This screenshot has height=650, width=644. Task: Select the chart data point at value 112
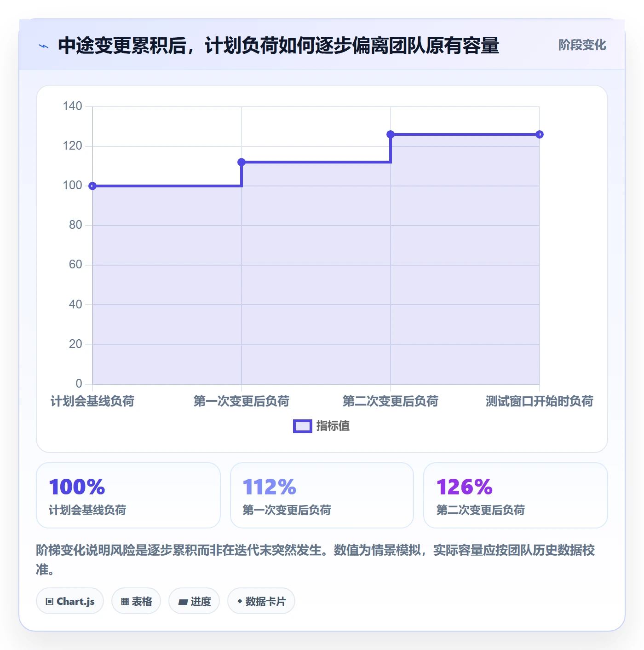tap(241, 162)
